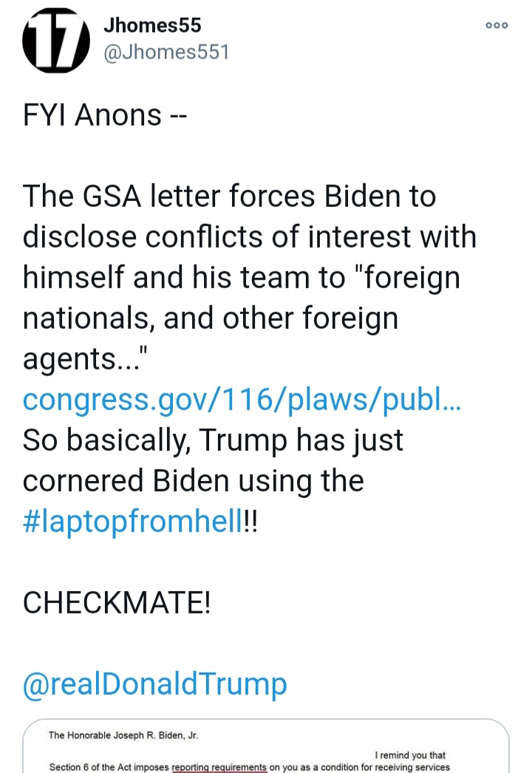Click "I remind you that" in the letter

[412, 755]
